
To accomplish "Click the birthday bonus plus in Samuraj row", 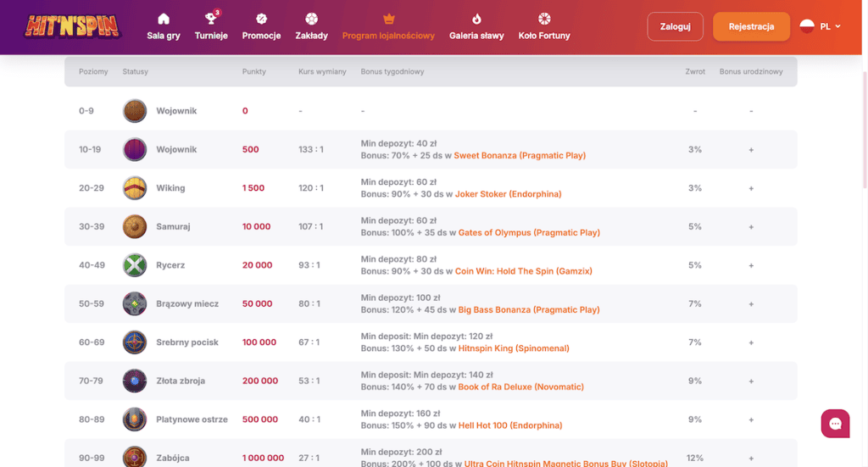I will point(751,227).
